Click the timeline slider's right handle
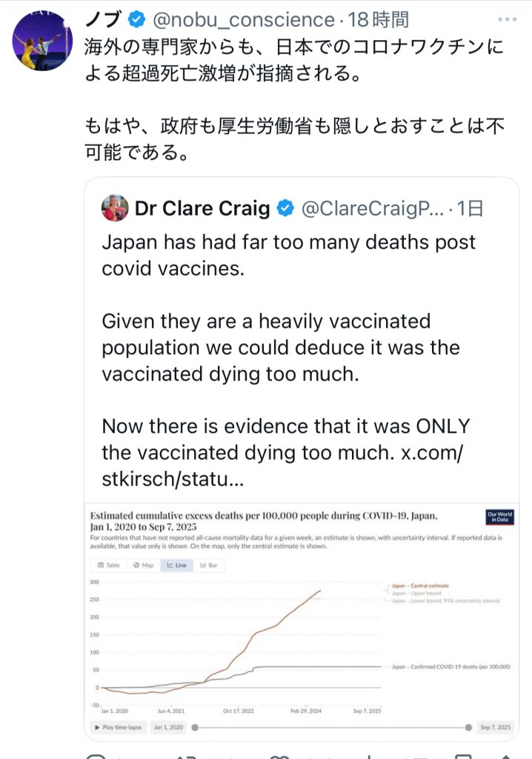The height and width of the screenshot is (759, 532). 468,728
